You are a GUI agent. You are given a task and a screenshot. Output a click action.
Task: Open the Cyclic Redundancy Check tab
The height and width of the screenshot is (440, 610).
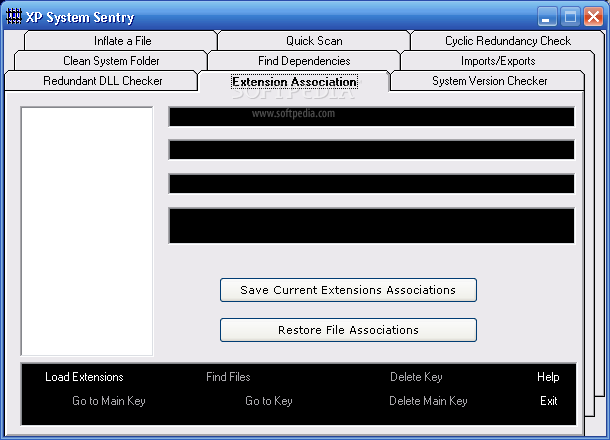tap(507, 41)
